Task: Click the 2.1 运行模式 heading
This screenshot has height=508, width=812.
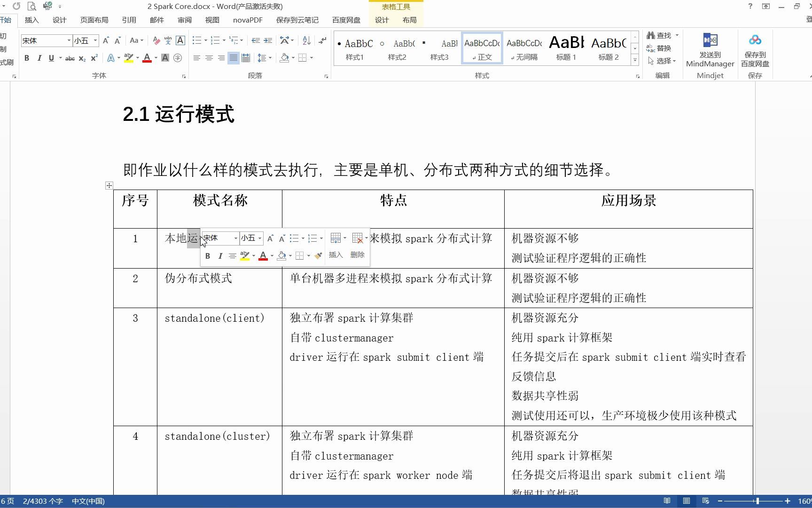Action: tap(179, 114)
